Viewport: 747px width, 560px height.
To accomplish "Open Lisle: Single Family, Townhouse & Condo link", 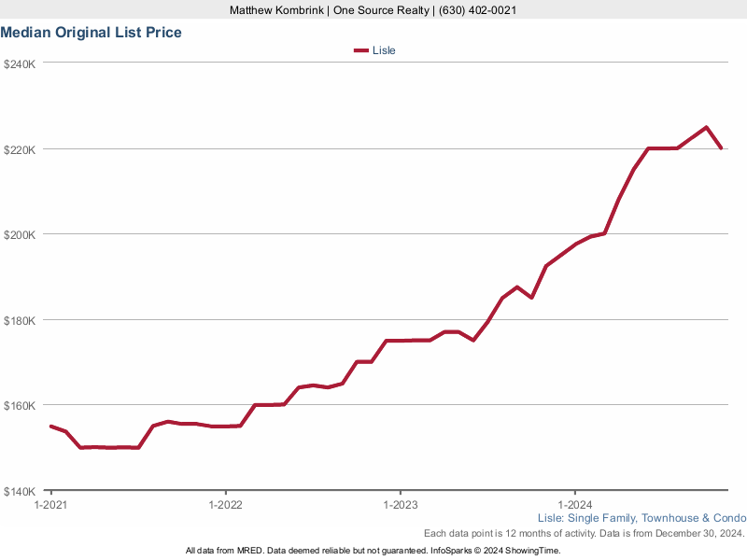I will tap(641, 518).
